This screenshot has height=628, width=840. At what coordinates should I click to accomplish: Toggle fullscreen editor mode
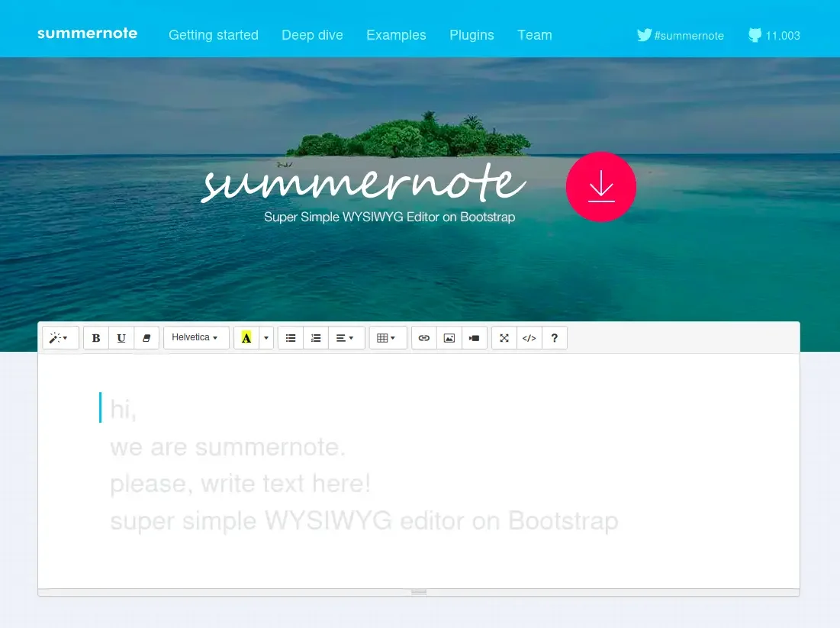(x=504, y=338)
